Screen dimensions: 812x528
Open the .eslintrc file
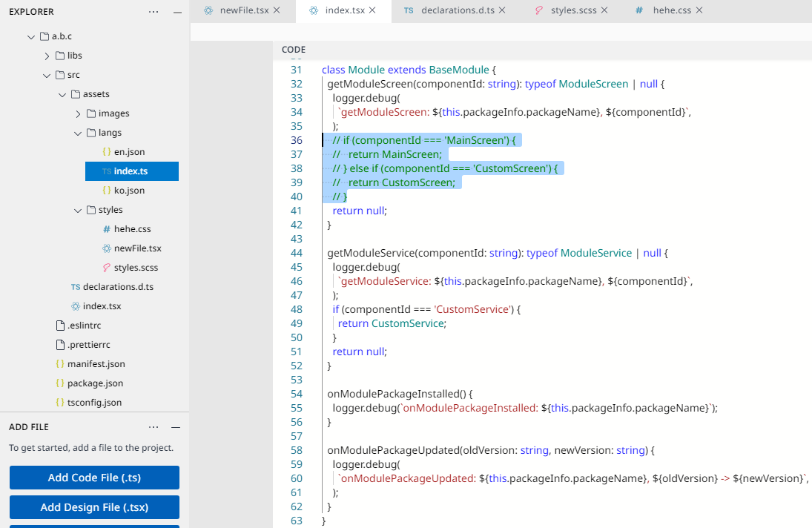point(85,326)
